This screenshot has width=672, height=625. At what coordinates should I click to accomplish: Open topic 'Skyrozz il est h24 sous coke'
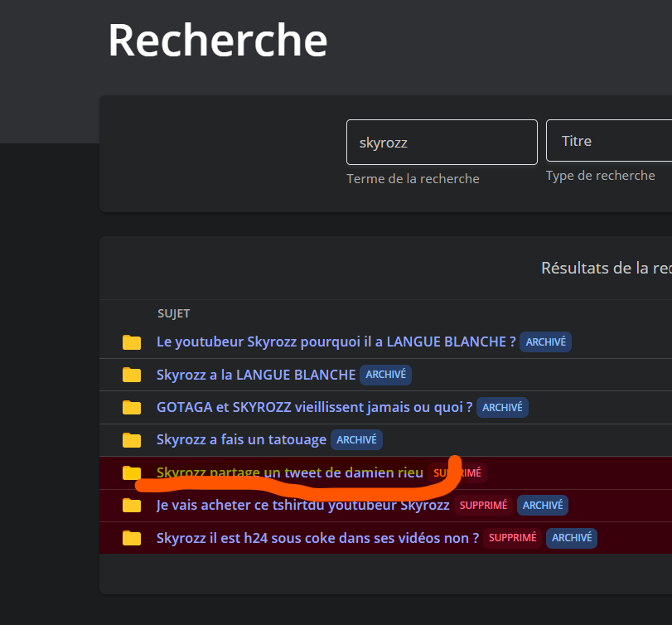pyautogui.click(x=317, y=538)
